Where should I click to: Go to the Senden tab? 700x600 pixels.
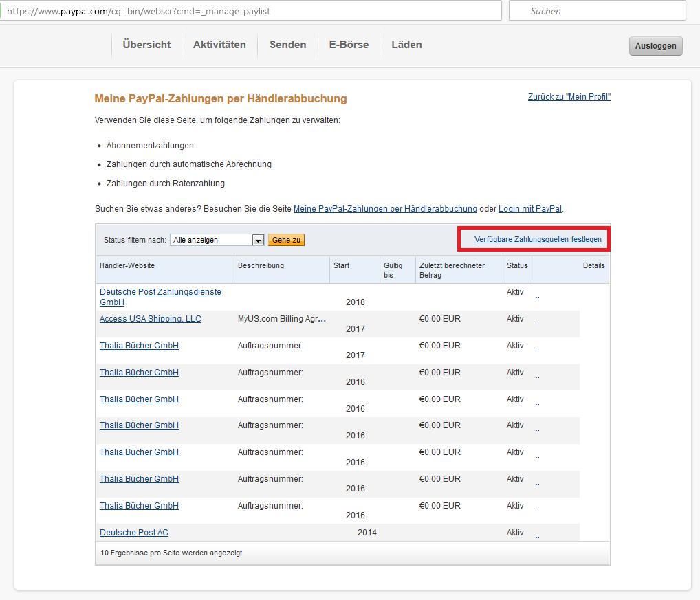[x=287, y=45]
